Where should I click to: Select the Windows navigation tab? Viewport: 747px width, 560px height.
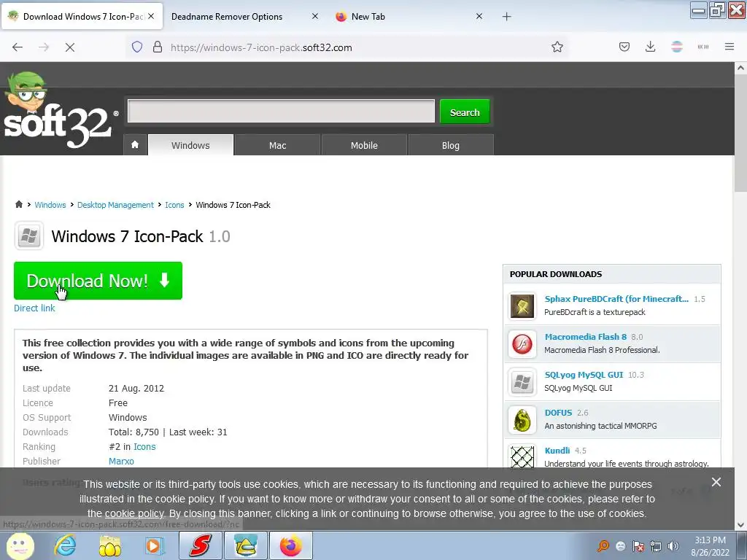pyautogui.click(x=190, y=145)
